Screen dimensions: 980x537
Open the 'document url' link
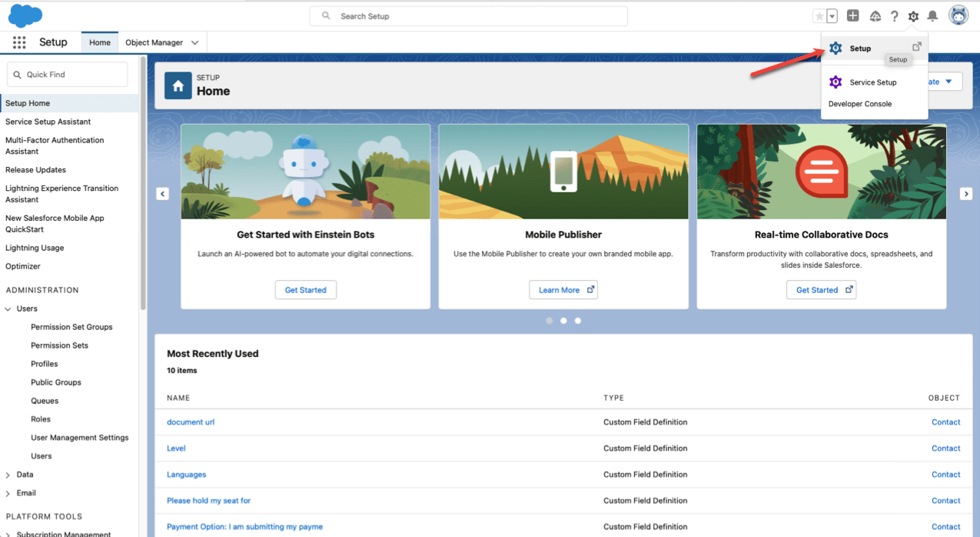click(x=191, y=422)
